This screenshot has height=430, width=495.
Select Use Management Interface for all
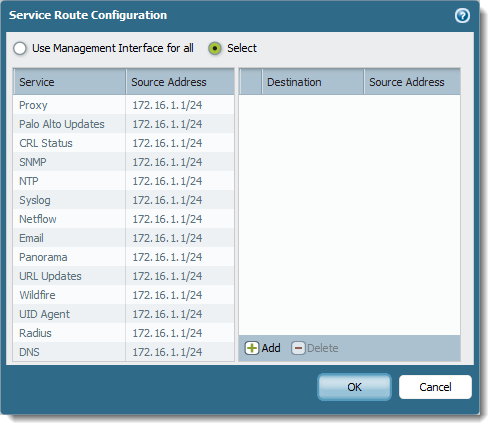20,48
